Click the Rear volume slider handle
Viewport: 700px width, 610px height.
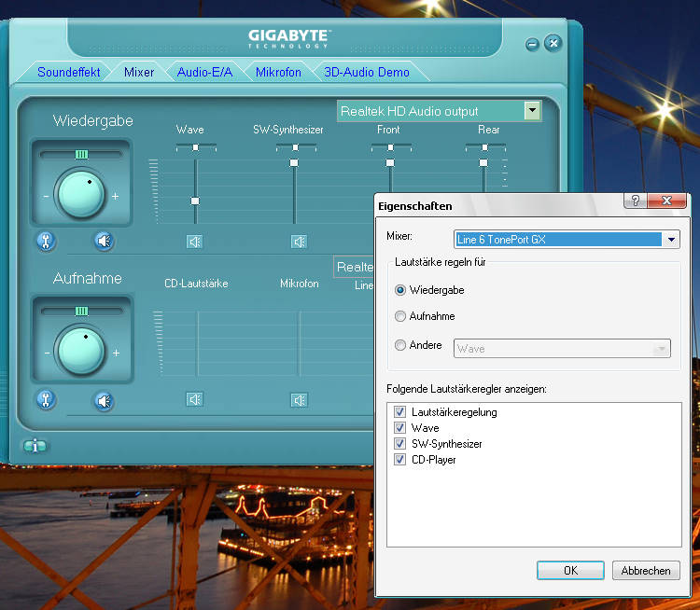[483, 163]
